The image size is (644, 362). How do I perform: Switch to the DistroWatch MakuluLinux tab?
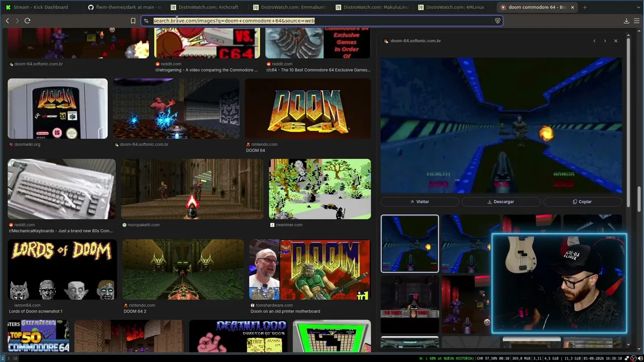point(371,7)
